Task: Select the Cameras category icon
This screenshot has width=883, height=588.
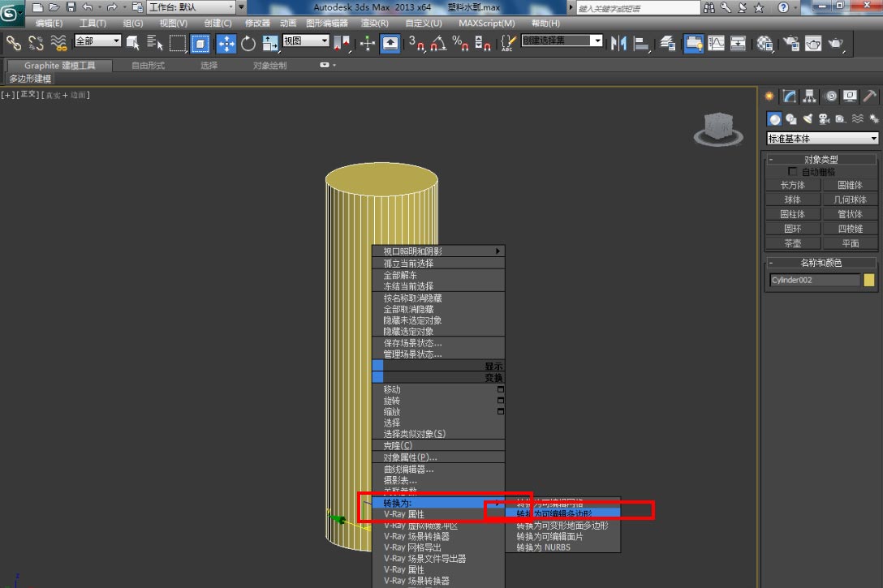Action: pyautogui.click(x=824, y=119)
